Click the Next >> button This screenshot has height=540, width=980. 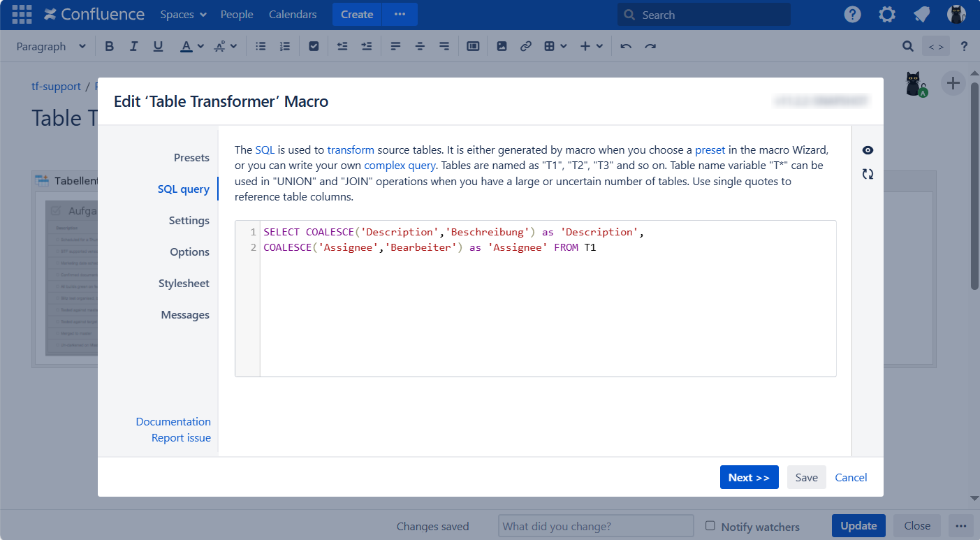pos(749,477)
